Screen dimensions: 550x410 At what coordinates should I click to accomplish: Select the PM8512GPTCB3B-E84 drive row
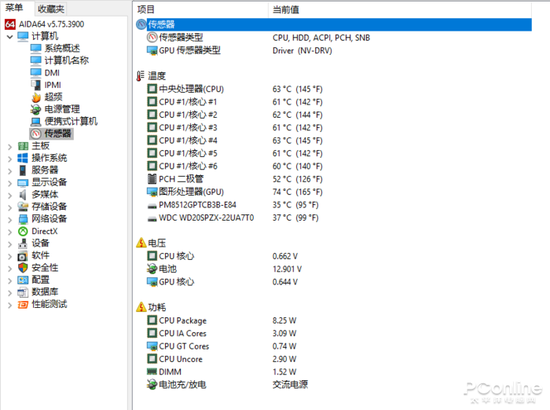coord(333,205)
